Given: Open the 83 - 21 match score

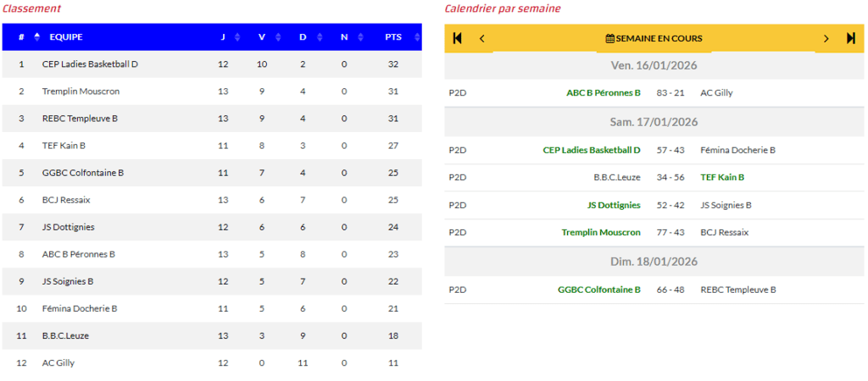Looking at the screenshot, I should pyautogui.click(x=670, y=92).
